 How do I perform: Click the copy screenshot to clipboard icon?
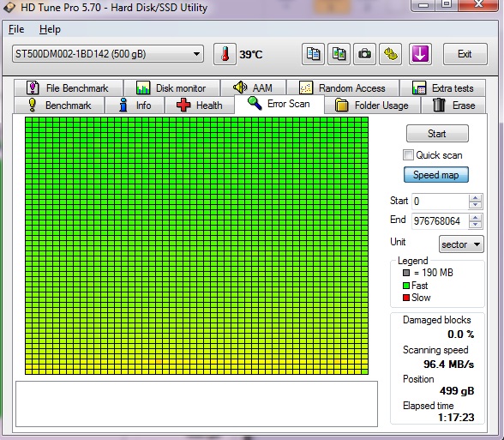coord(339,54)
